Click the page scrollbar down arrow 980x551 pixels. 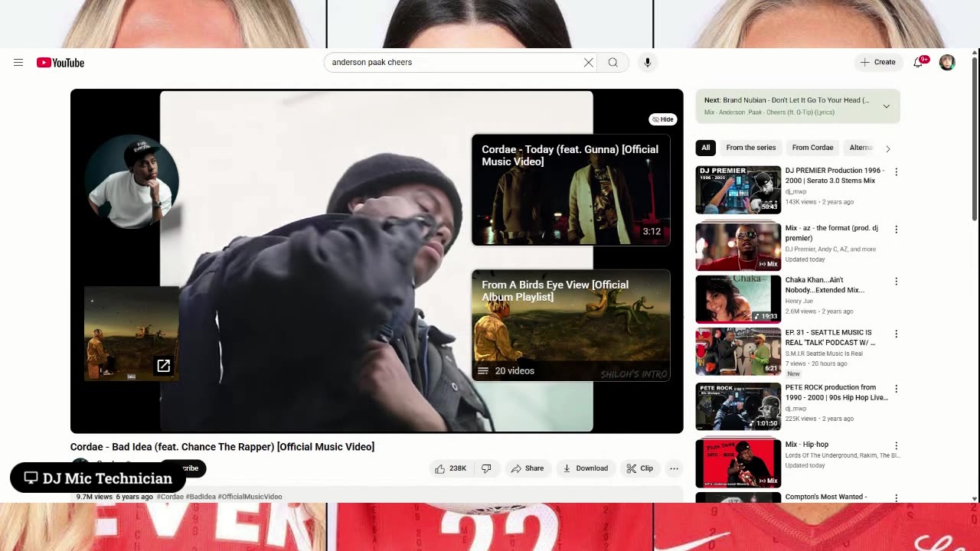[x=975, y=498]
